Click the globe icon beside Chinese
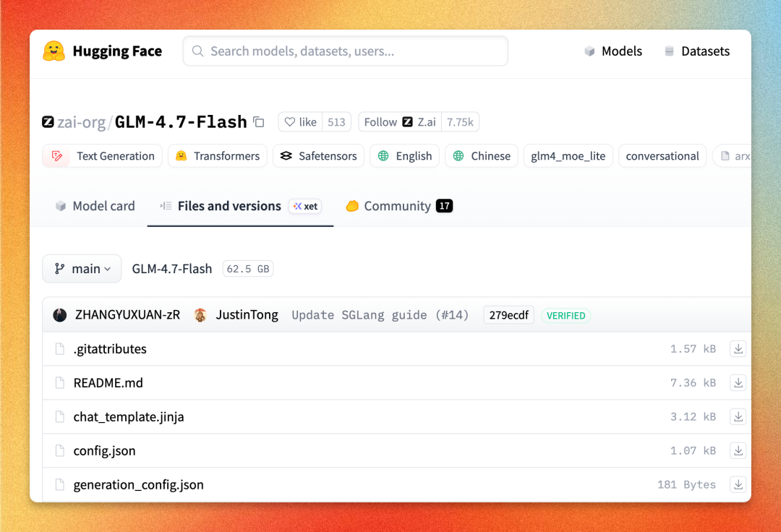The height and width of the screenshot is (532, 781). [x=458, y=156]
